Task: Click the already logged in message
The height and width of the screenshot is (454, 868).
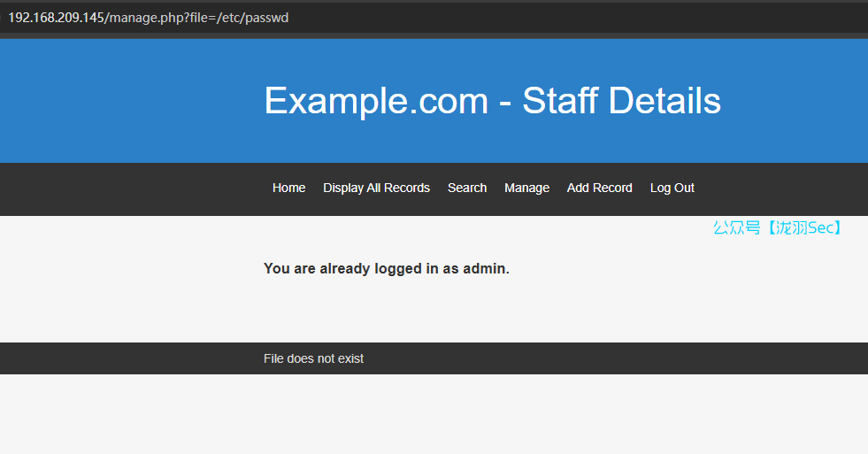Action: 386,268
